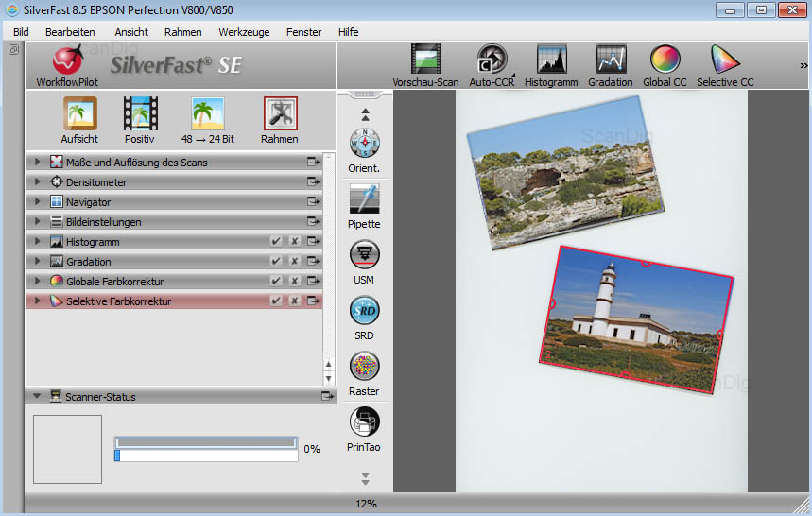Undock the Navigator panel
The image size is (812, 516).
click(313, 201)
